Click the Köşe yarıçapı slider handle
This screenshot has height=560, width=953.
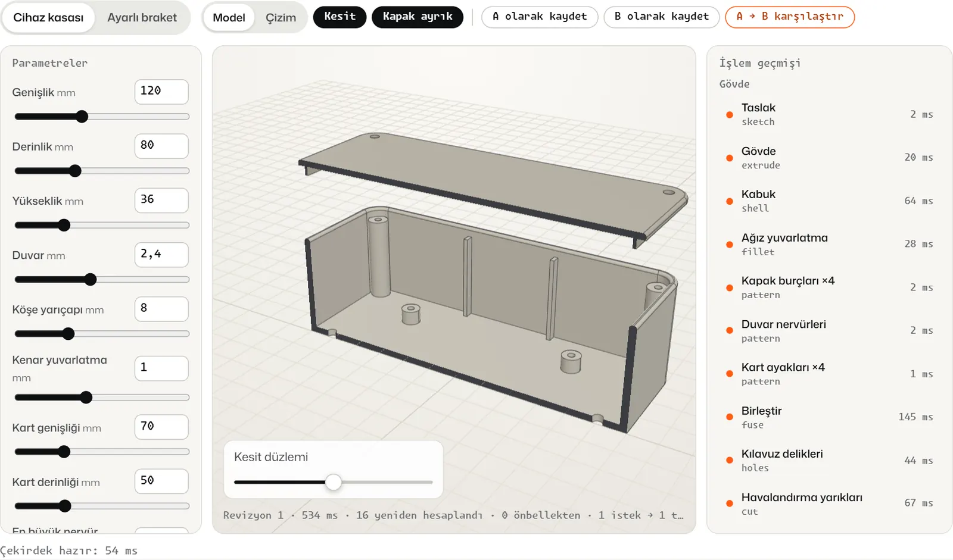68,334
